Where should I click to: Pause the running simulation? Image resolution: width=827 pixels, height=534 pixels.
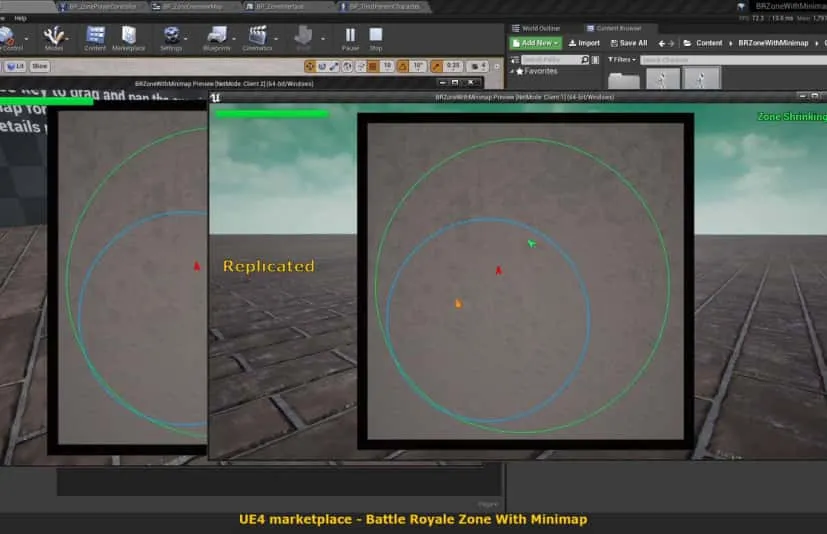click(350, 39)
